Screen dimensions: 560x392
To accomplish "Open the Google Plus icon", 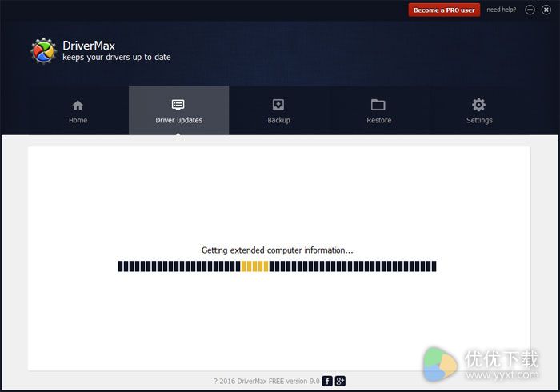I will point(340,381).
